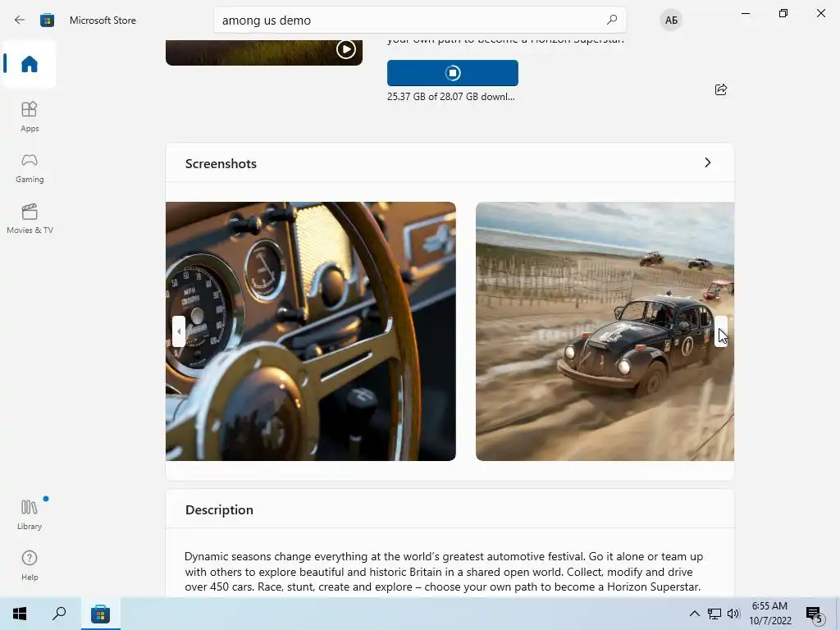This screenshot has height=630, width=840.
Task: Open the steering wheel screenshot
Action: [311, 331]
